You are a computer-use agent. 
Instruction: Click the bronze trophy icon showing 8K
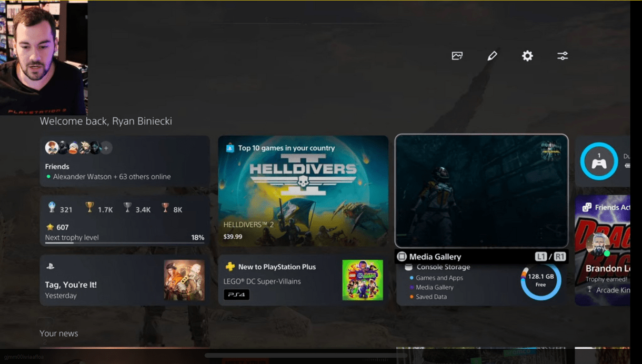click(165, 208)
